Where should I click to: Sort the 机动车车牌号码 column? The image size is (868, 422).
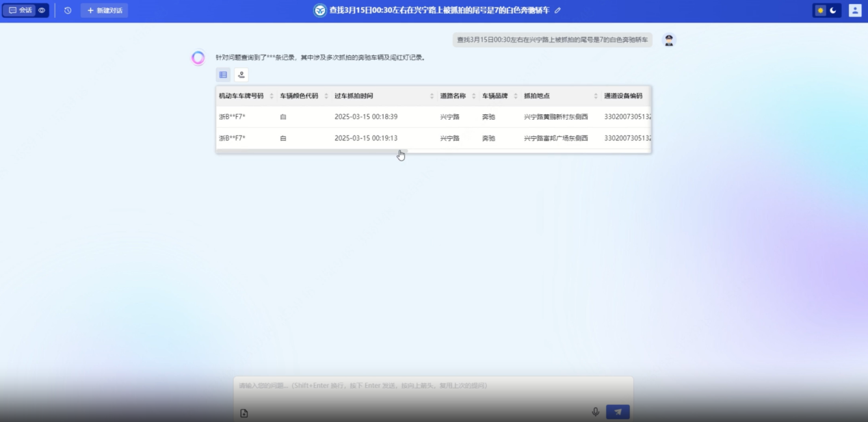click(x=272, y=96)
